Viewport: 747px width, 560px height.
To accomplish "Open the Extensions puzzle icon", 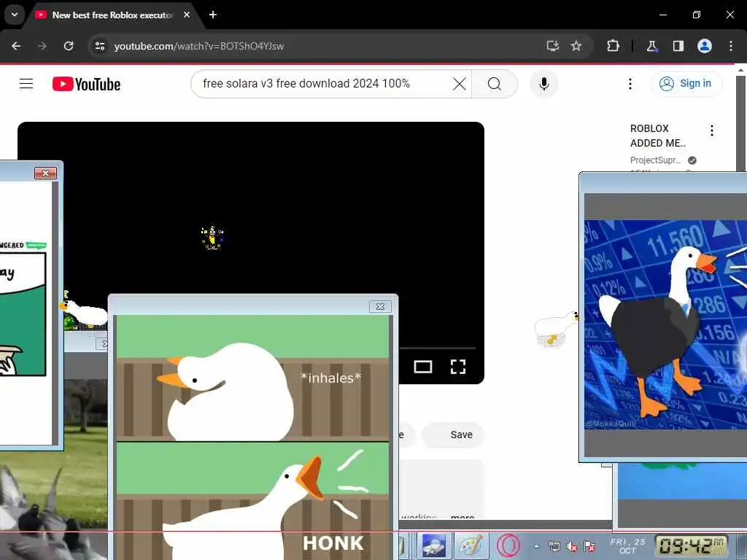I will point(613,46).
